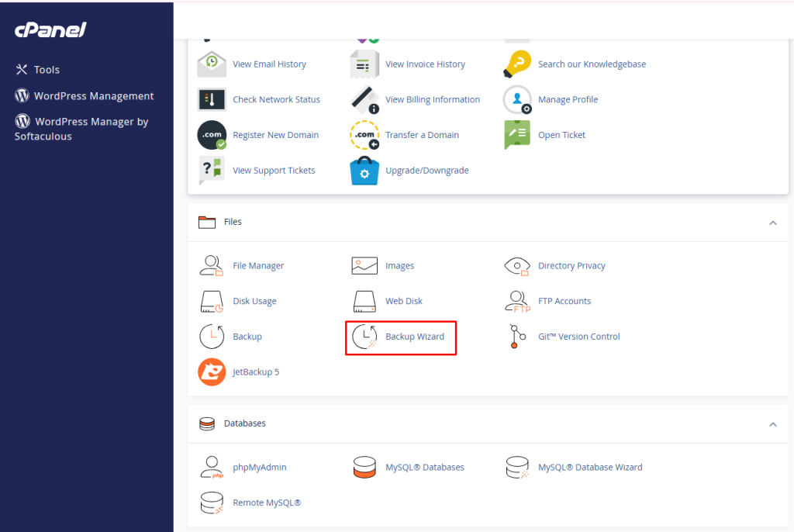Open WordPress Management in the sidebar
The image size is (794, 532).
(x=93, y=96)
